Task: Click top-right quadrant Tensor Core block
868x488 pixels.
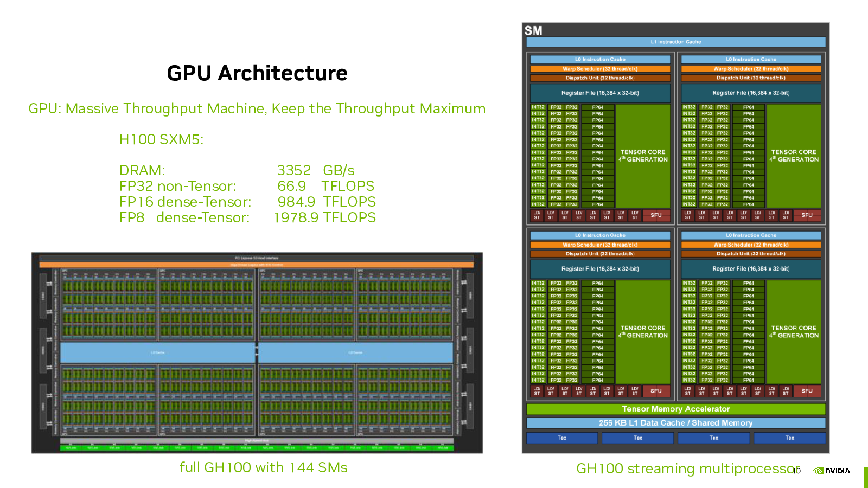Action: tap(794, 156)
